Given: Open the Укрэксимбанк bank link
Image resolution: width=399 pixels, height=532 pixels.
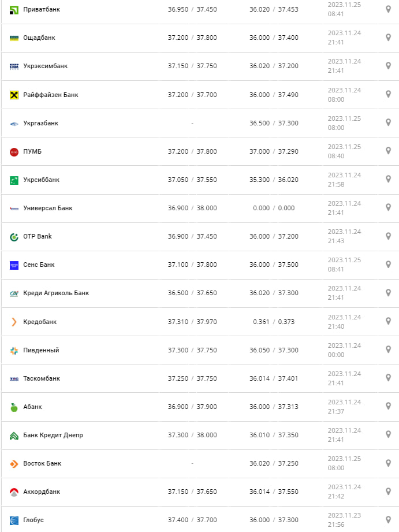Looking at the screenshot, I should tap(46, 66).
